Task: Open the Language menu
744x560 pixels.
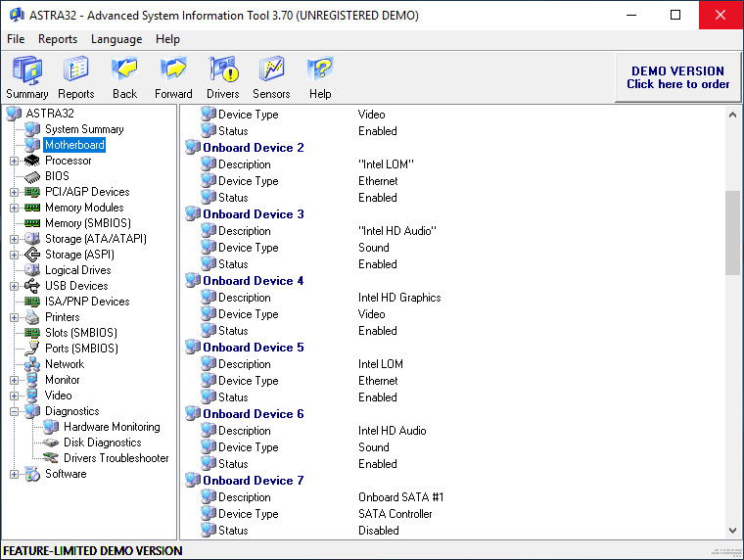Action: click(x=116, y=39)
